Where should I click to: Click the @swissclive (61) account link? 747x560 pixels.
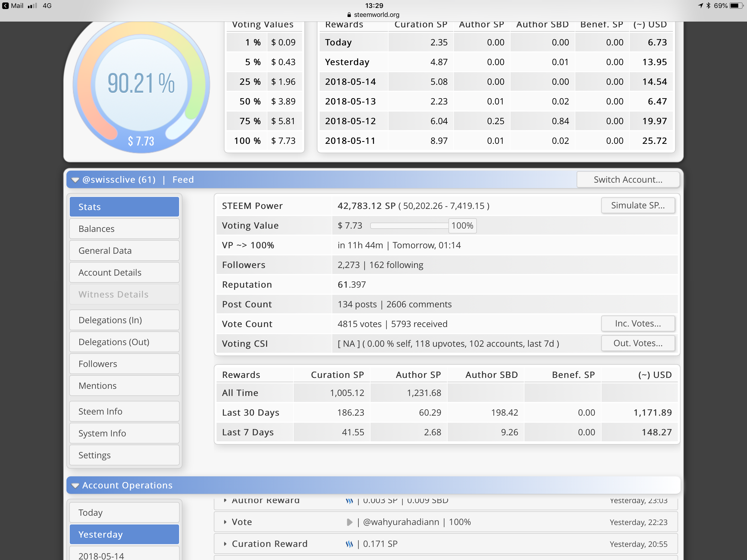pos(119,180)
